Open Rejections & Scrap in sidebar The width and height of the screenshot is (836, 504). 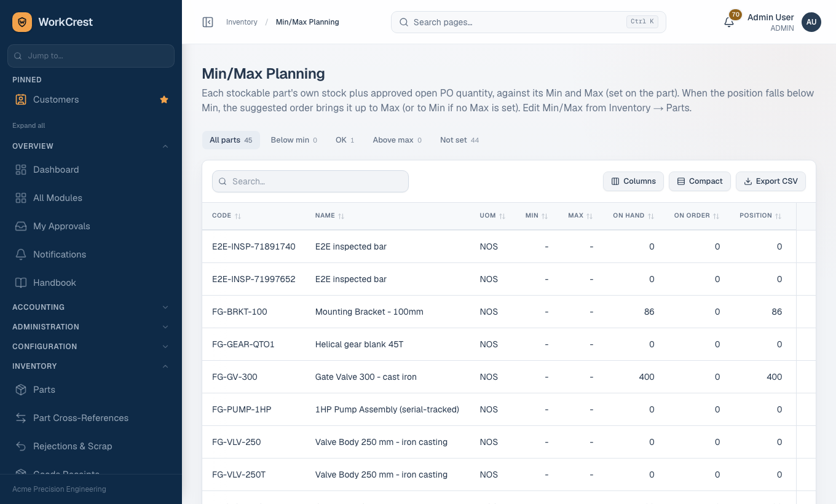point(91,446)
